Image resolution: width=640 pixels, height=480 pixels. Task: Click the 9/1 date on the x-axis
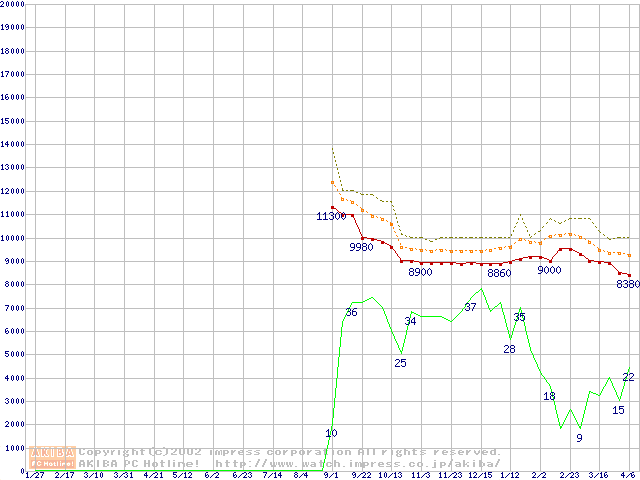331,476
